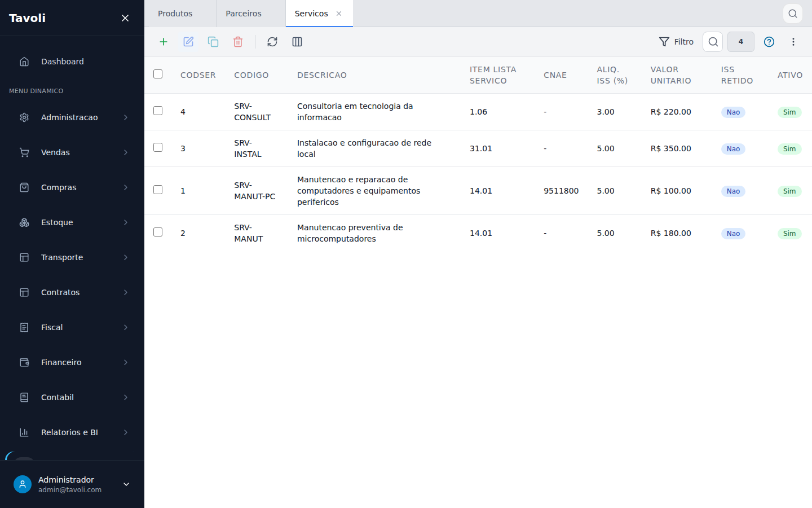Click the Estoque boxes icon
The width and height of the screenshot is (812, 508).
coord(24,222)
